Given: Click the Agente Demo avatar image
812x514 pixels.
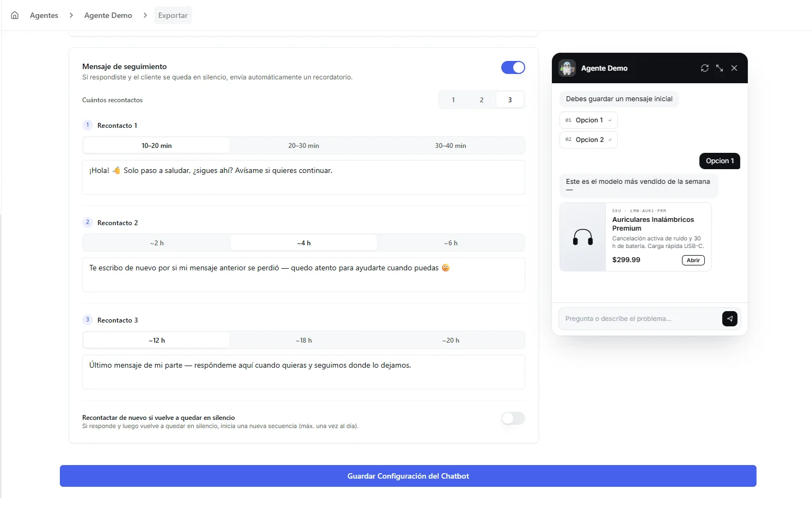Looking at the screenshot, I should coord(567,68).
